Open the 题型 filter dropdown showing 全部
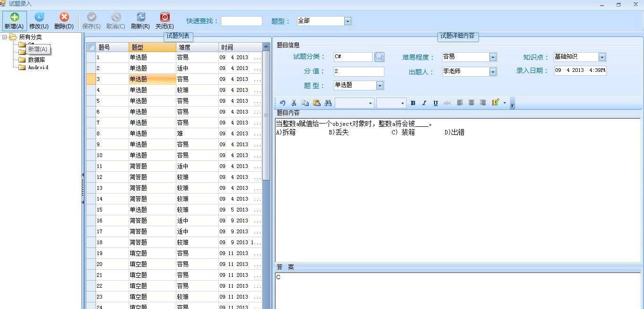 click(348, 21)
